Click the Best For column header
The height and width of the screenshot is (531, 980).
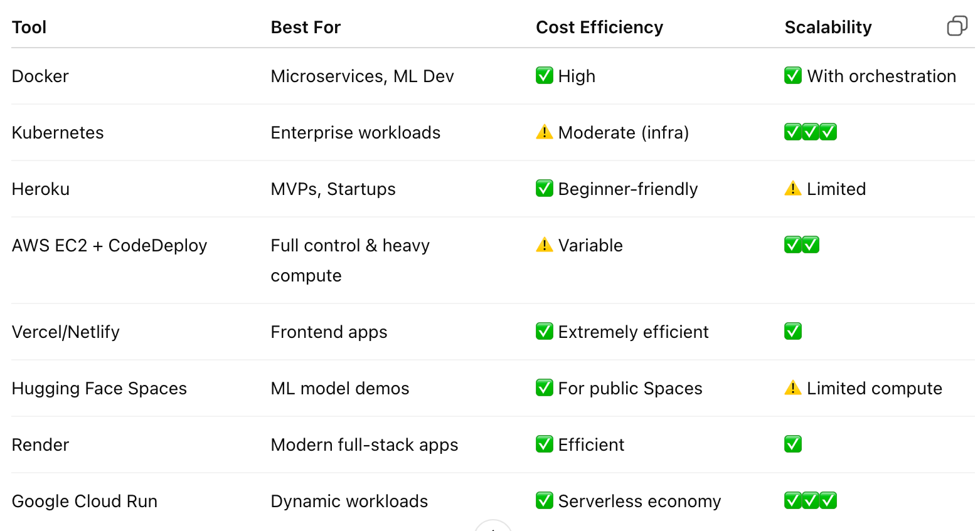coord(306,28)
